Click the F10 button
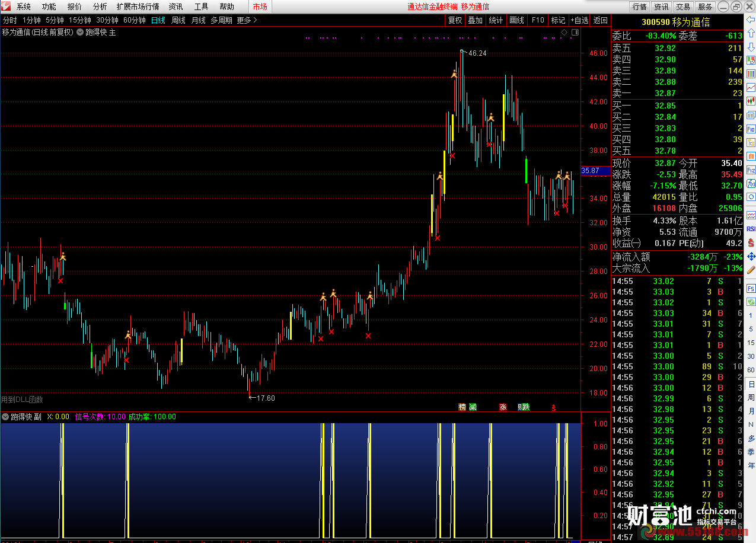756x543 pixels. pos(538,20)
